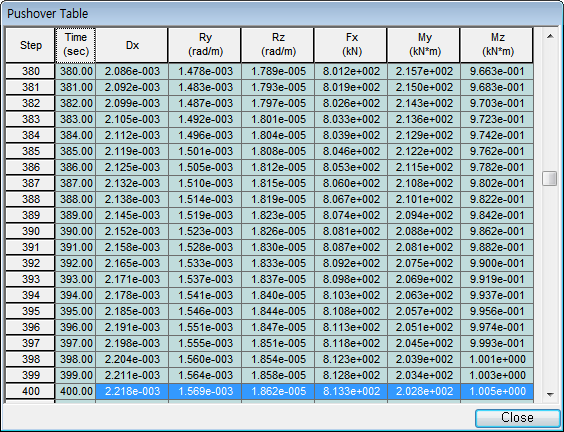Select the Step column header

(x=31, y=45)
